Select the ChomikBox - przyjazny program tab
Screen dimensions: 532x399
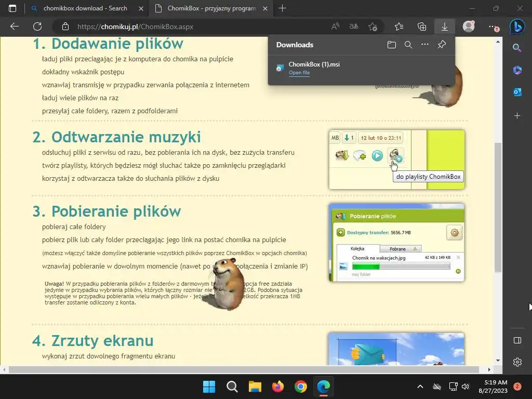[211, 8]
